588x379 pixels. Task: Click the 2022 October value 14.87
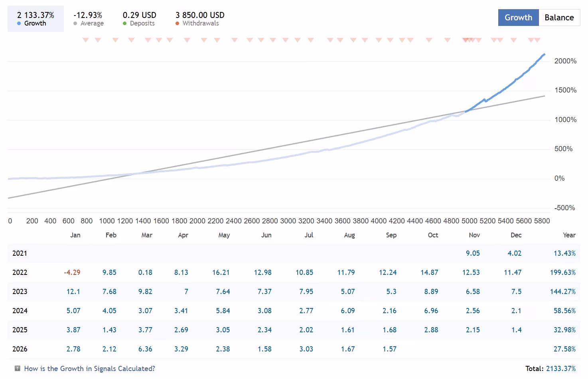(429, 272)
